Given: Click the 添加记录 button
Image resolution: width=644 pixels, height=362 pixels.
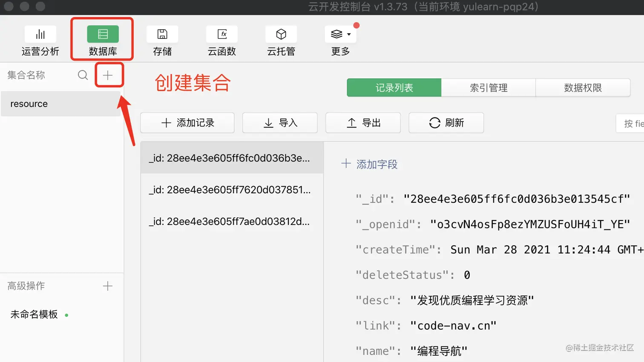Looking at the screenshot, I should tap(187, 123).
